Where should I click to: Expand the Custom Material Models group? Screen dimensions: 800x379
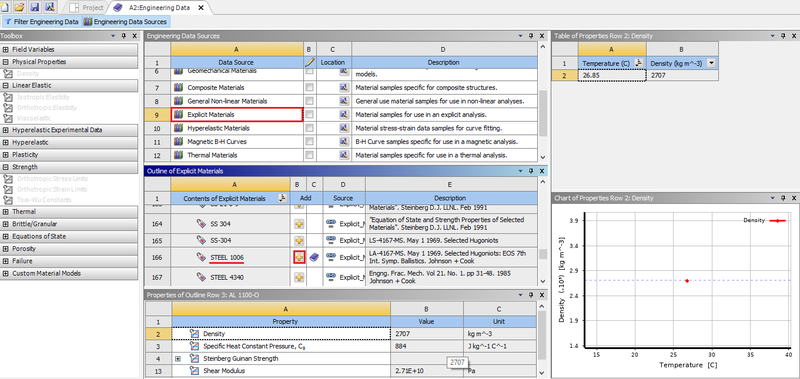click(x=6, y=273)
